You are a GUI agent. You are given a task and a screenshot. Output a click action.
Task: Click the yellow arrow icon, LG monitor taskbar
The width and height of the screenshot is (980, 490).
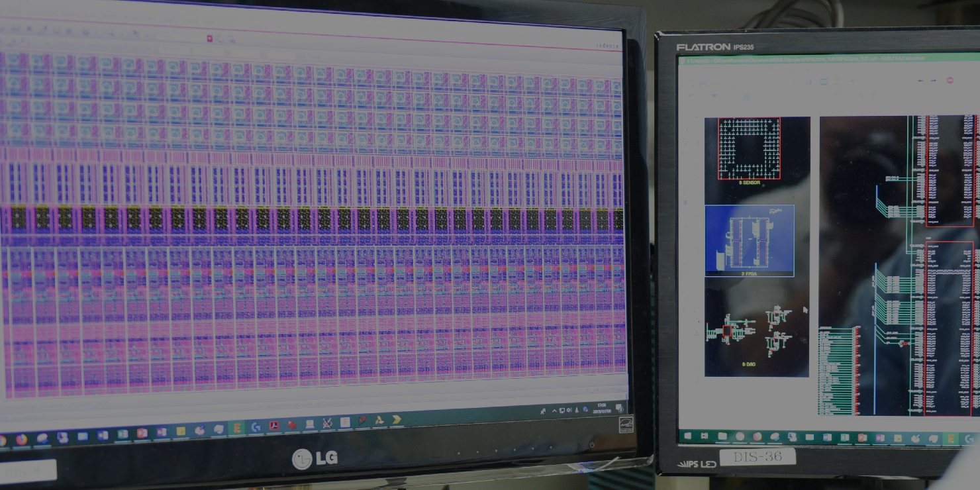tap(397, 419)
